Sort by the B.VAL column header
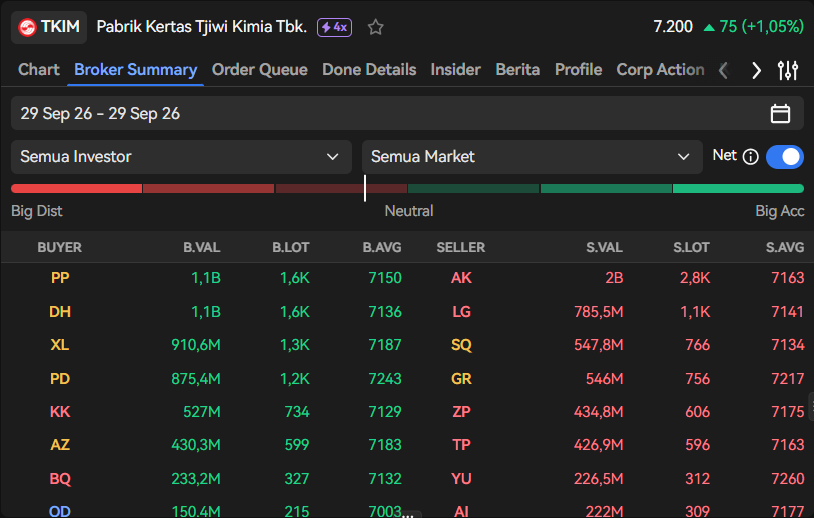The width and height of the screenshot is (814, 518). (x=201, y=248)
